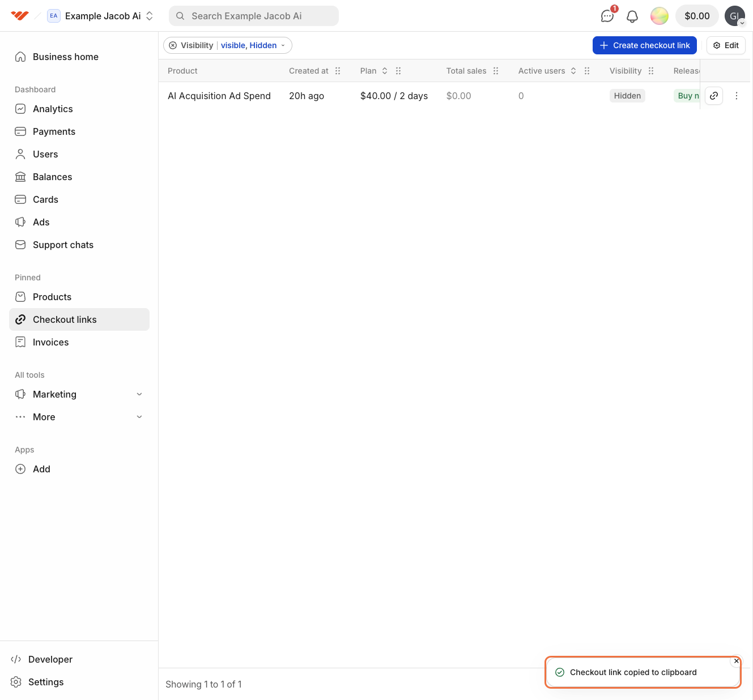Click the Visibility column drag handle

(x=651, y=71)
